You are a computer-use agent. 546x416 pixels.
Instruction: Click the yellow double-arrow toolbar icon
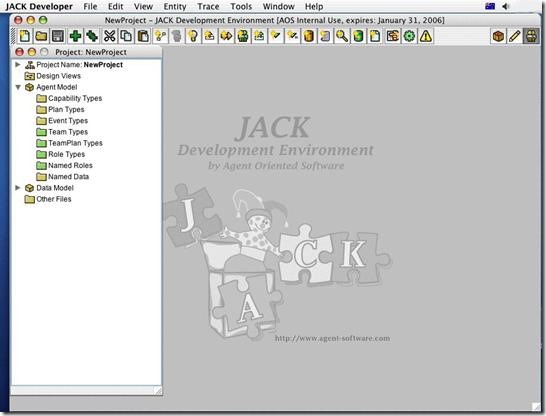tap(226, 36)
